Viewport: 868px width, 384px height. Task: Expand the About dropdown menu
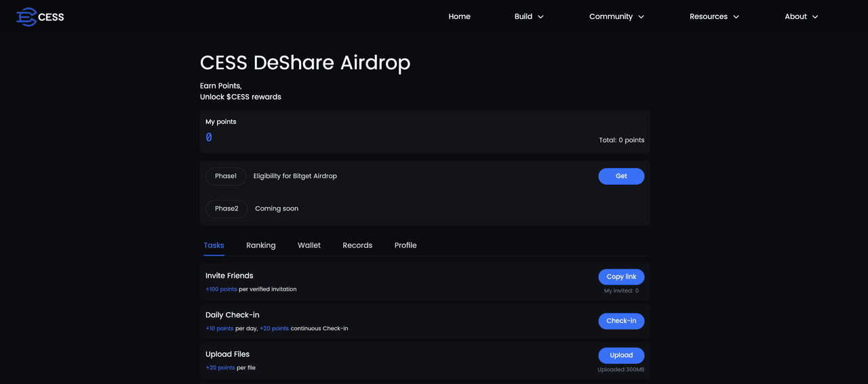click(801, 17)
